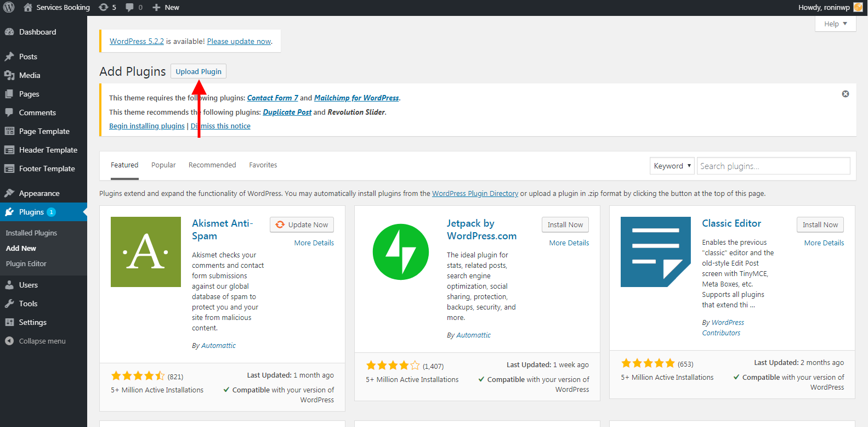Select Add New submenu item
The image size is (868, 427).
coord(21,248)
